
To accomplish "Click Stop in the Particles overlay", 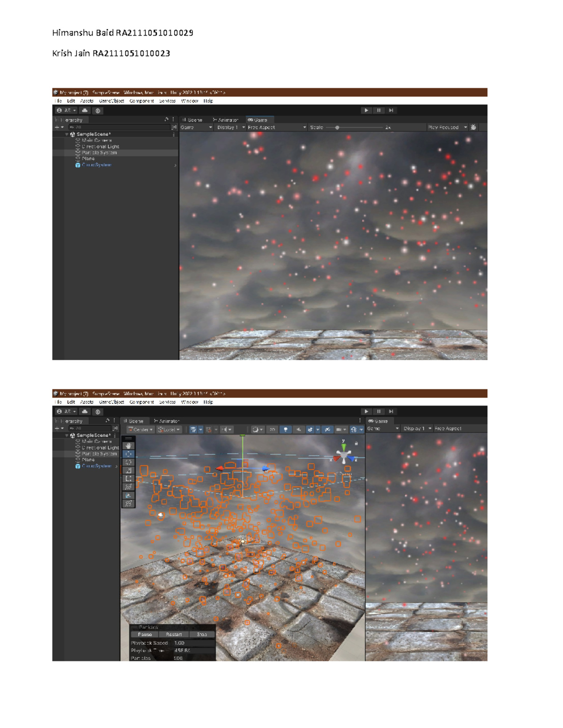I will coord(202,634).
